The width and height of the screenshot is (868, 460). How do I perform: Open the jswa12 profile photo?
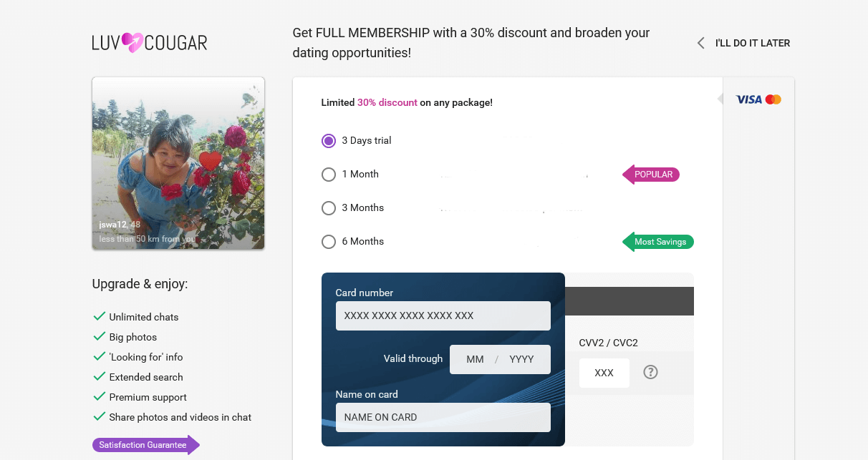(178, 163)
